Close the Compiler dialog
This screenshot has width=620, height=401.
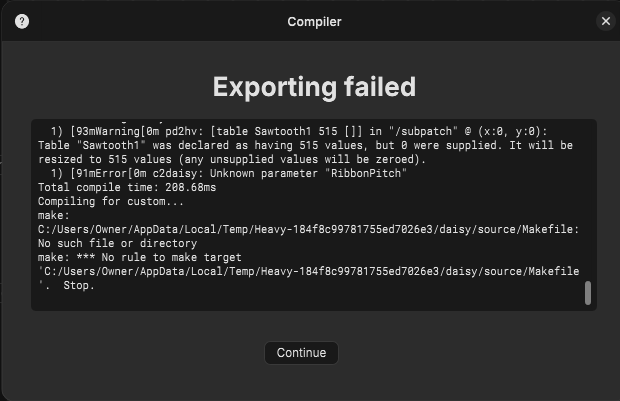pos(606,21)
